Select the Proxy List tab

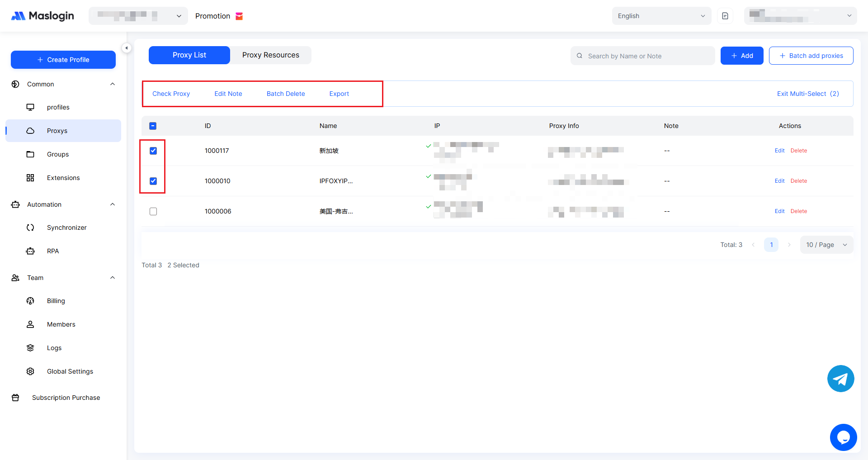[x=189, y=55]
